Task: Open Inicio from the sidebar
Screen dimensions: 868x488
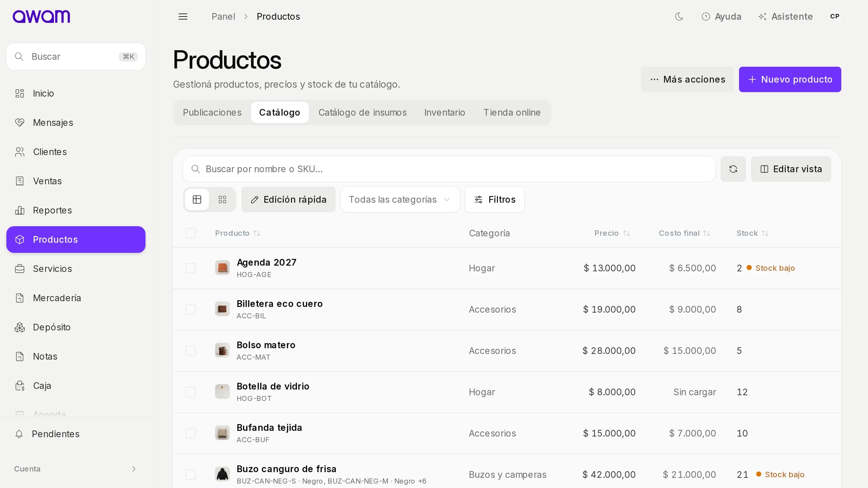Action: (76, 93)
